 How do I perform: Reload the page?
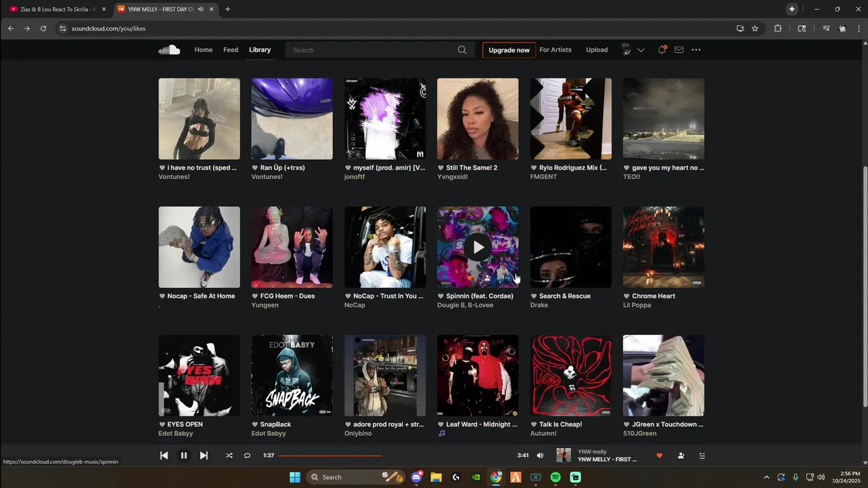(43, 28)
